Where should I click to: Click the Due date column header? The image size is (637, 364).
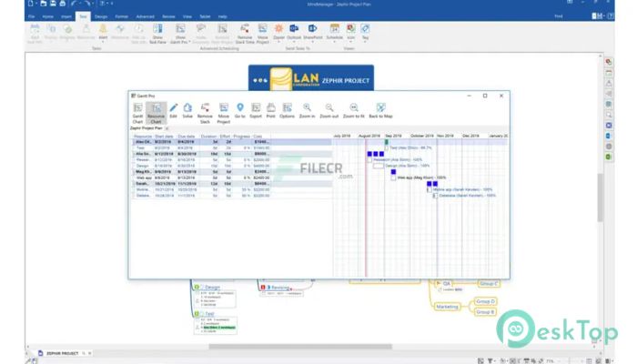click(x=186, y=136)
